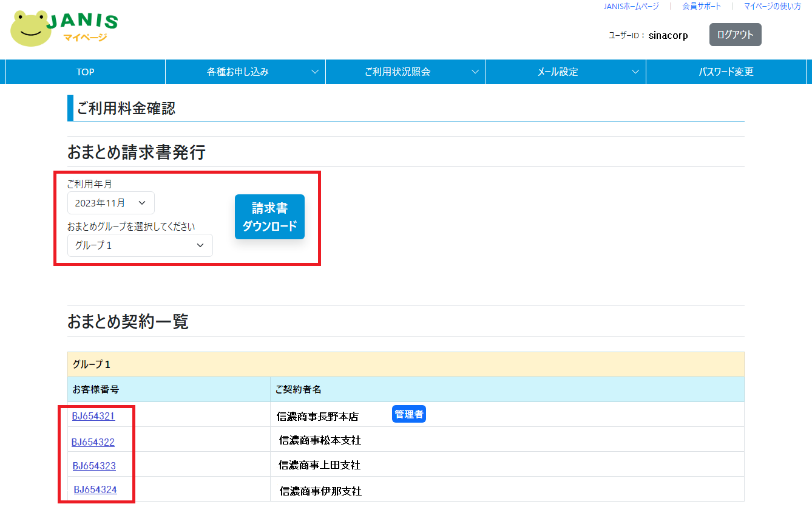812x518 pixels.
Task: Open the パスワード変更 page
Action: coord(726,72)
